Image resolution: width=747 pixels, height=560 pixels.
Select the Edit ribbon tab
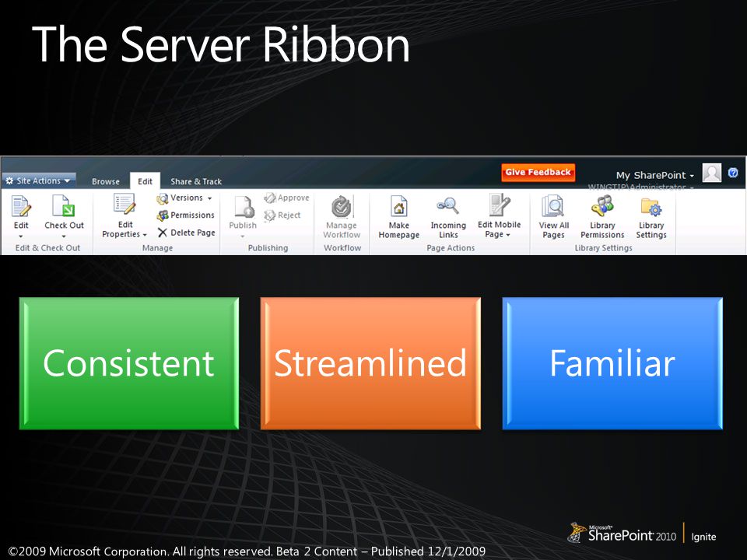145,181
